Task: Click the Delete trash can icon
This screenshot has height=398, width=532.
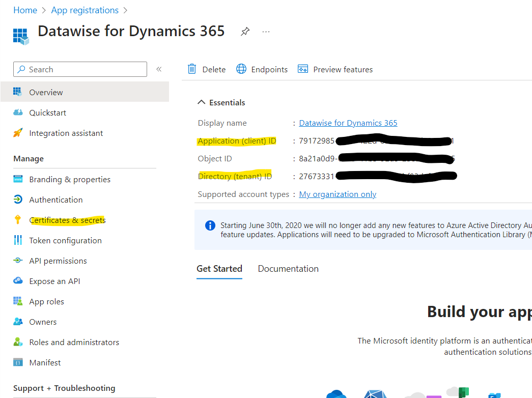Action: point(192,69)
